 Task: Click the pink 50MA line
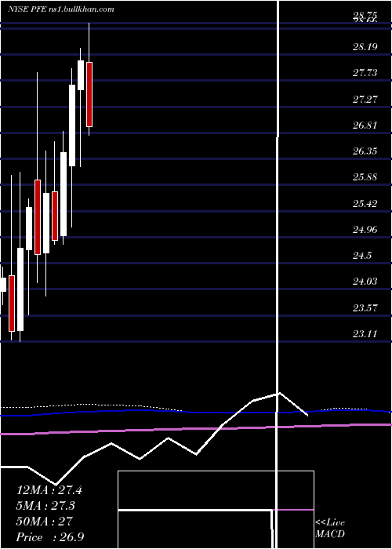tap(196, 428)
